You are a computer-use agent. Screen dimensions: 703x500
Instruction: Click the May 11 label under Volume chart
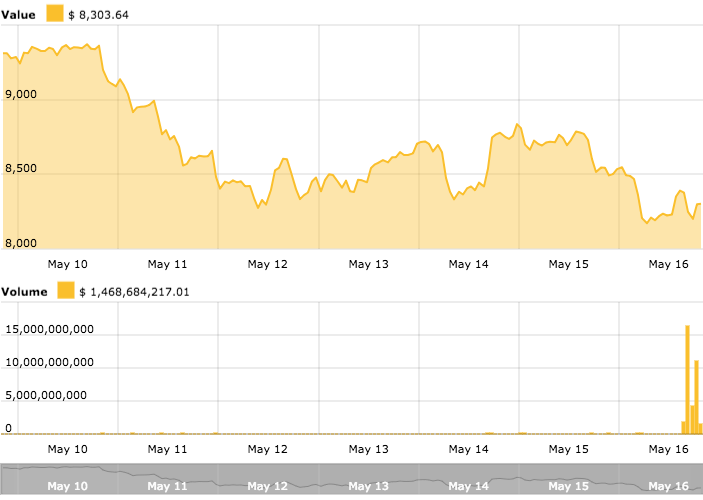point(168,449)
